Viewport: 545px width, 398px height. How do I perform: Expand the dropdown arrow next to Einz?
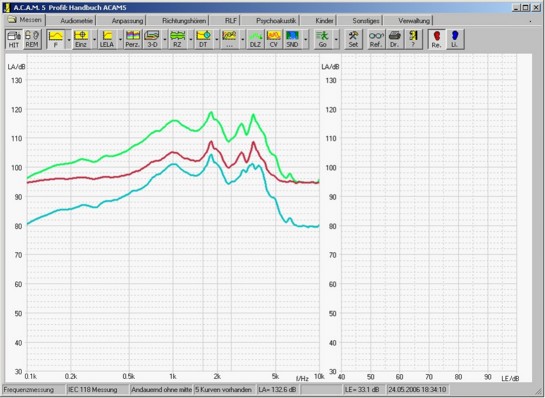coord(94,39)
